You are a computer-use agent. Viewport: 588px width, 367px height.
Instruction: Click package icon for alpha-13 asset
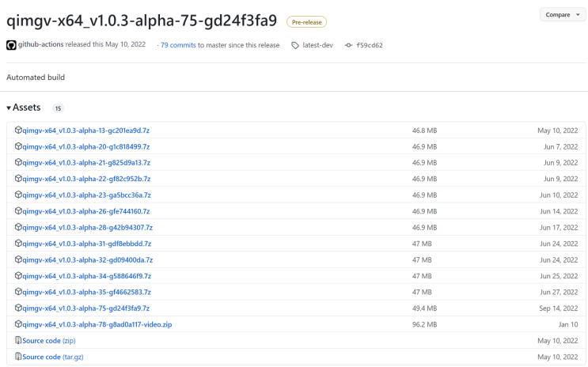(x=18, y=130)
